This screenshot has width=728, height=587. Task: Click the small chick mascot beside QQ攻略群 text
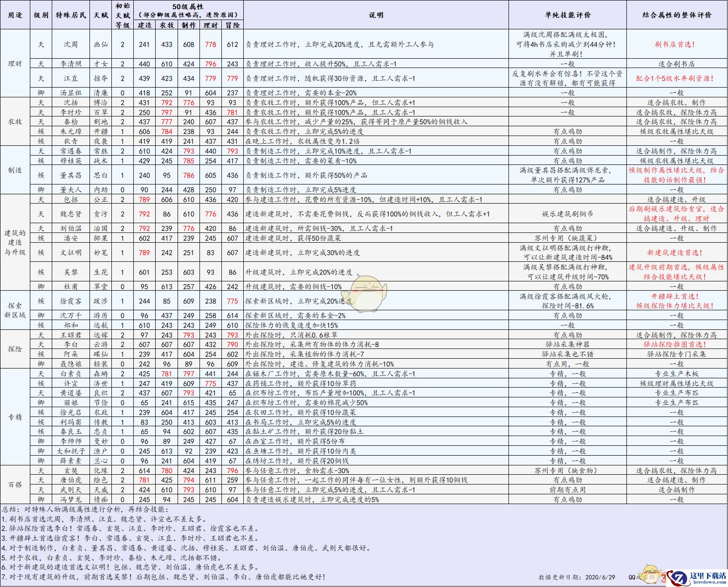click(x=652, y=574)
